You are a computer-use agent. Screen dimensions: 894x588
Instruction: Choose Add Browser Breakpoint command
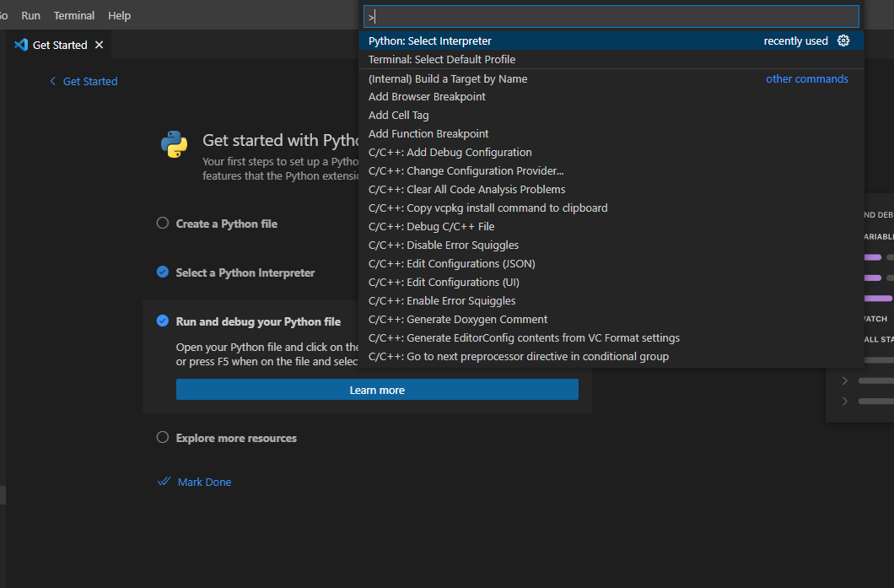point(611,96)
